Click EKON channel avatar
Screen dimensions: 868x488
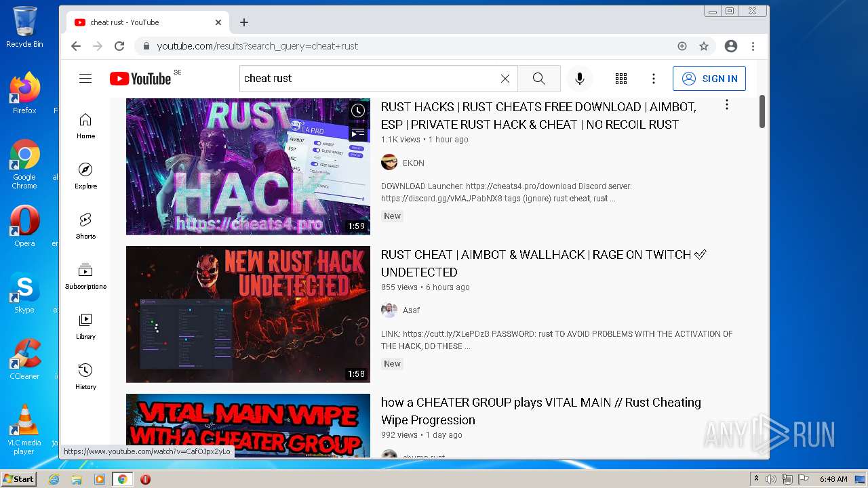click(x=389, y=163)
